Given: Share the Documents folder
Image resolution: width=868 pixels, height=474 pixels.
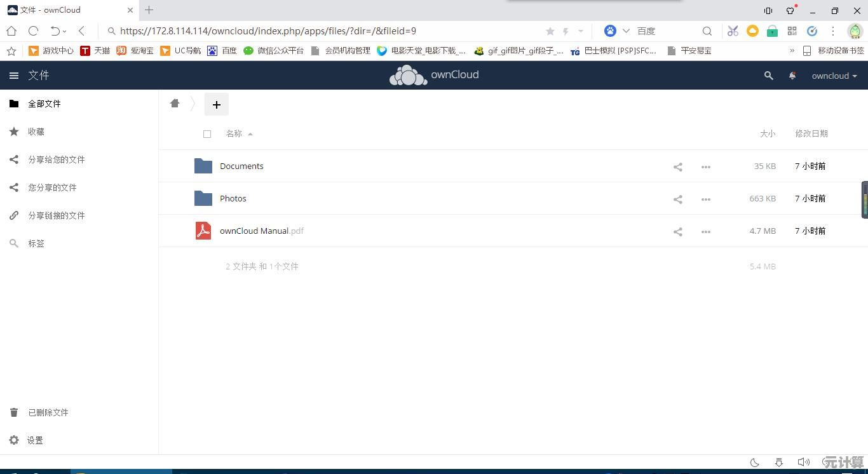Looking at the screenshot, I should (x=677, y=166).
